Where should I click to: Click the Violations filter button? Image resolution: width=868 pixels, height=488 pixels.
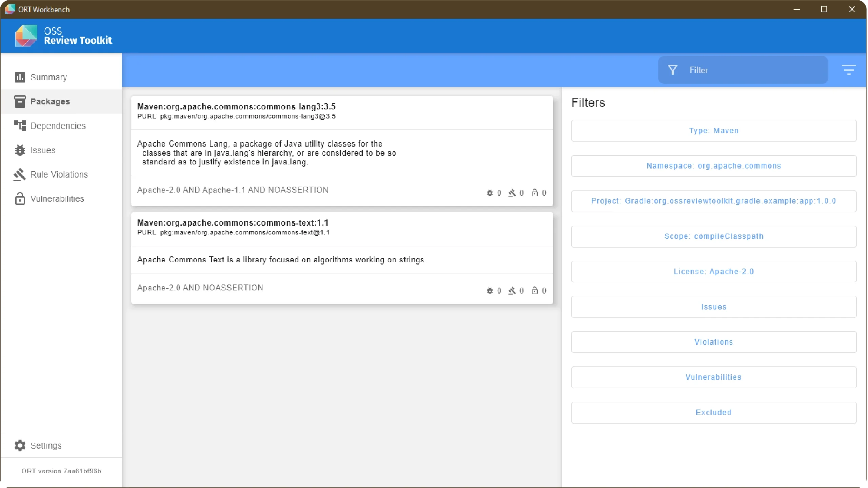pos(713,342)
